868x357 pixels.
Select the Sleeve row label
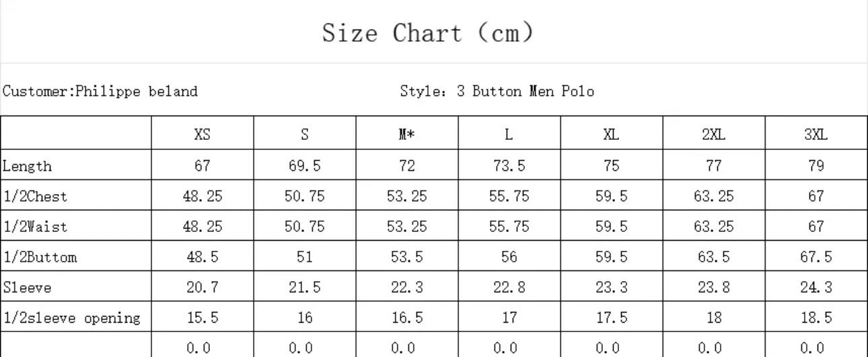28,287
